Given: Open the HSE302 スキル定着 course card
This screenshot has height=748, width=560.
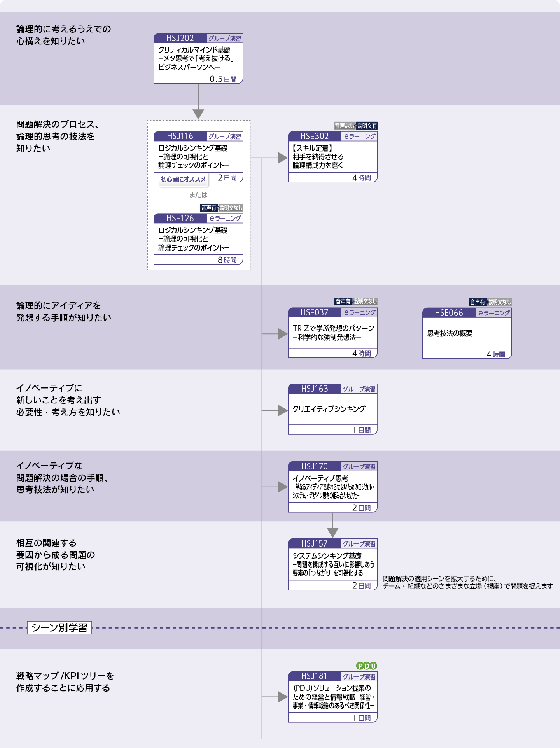Looking at the screenshot, I should pyautogui.click(x=332, y=157).
